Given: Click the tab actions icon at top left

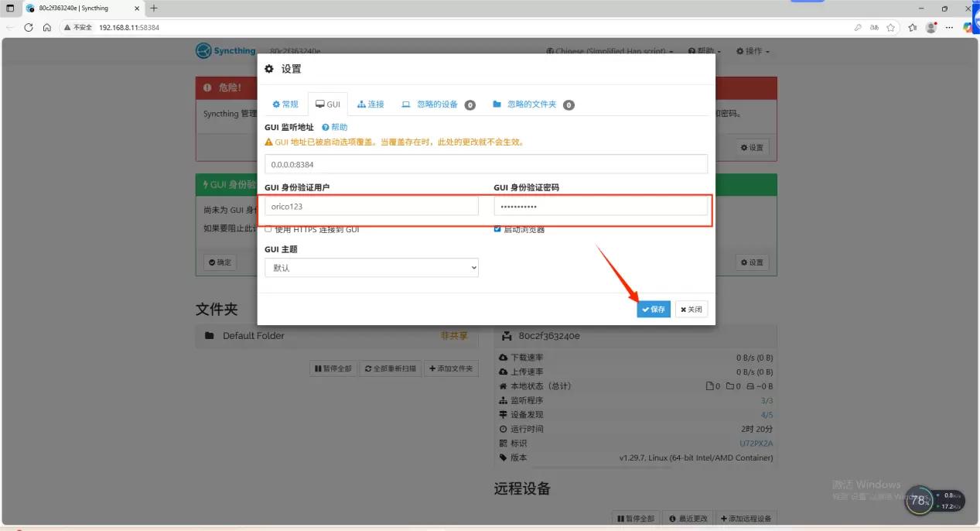Looking at the screenshot, I should [10, 8].
